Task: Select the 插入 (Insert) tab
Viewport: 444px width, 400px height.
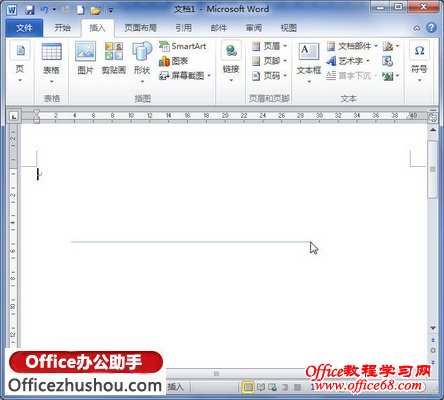Action: 97,28
